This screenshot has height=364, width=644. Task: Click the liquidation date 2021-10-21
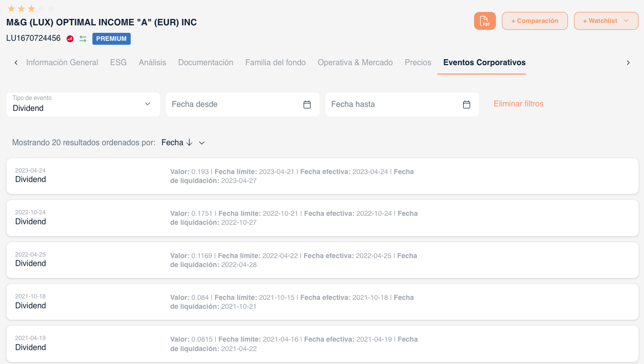239,306
